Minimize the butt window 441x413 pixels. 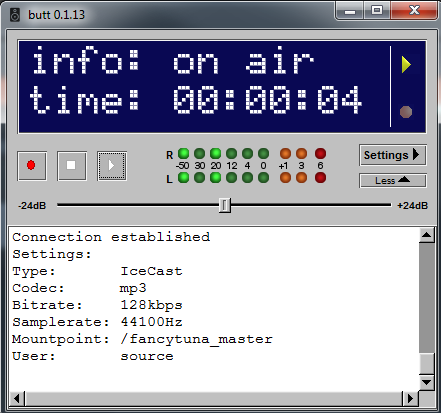350,12
